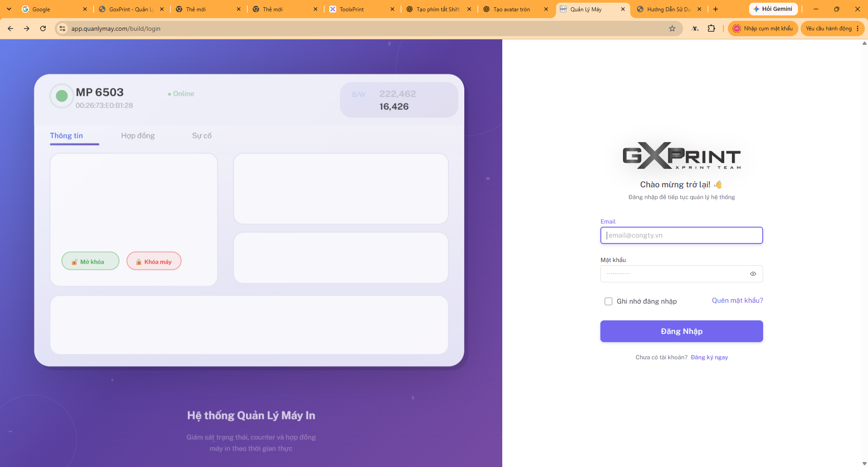Click the Khóa máy button
Screen dimensions: 868x467
pyautogui.click(x=154, y=261)
